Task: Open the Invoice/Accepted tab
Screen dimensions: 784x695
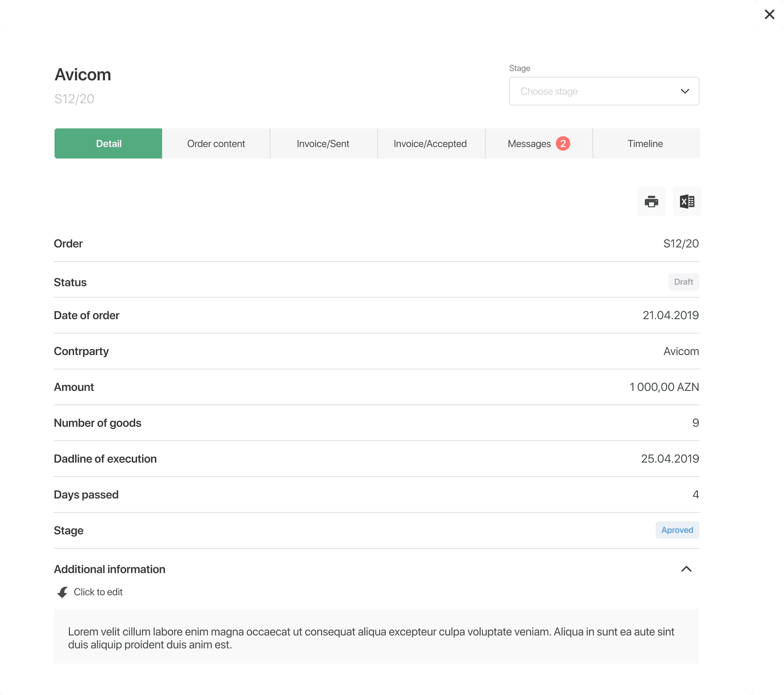Action: (430, 143)
